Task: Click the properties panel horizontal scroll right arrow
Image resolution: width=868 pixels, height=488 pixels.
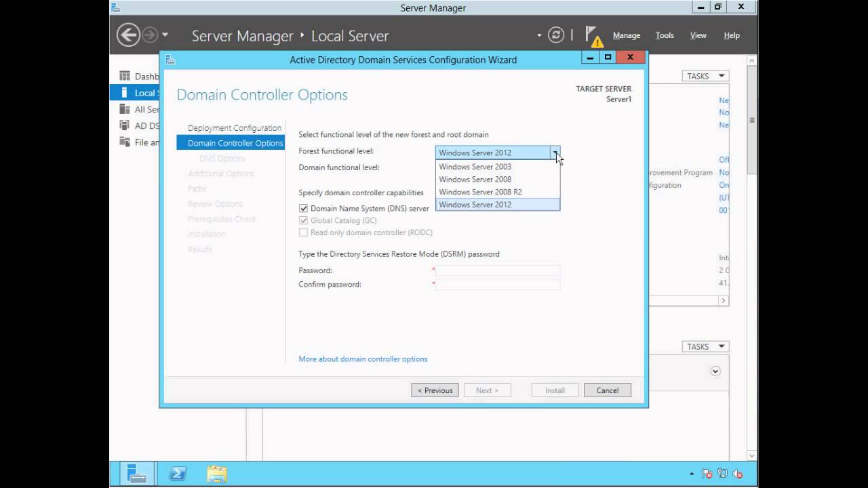Action: point(724,300)
